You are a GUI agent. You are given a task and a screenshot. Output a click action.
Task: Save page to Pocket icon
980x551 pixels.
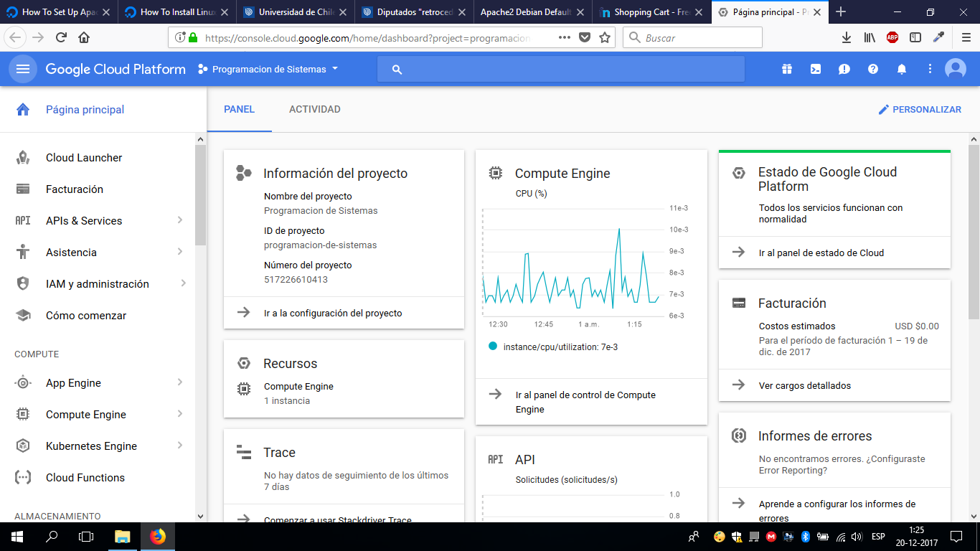[x=585, y=38]
